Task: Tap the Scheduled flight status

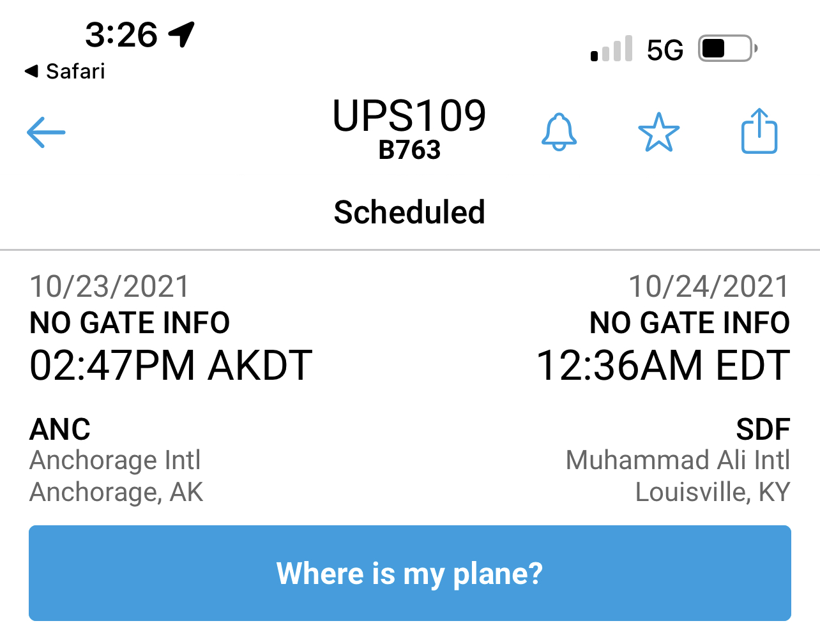Action: pos(409,212)
